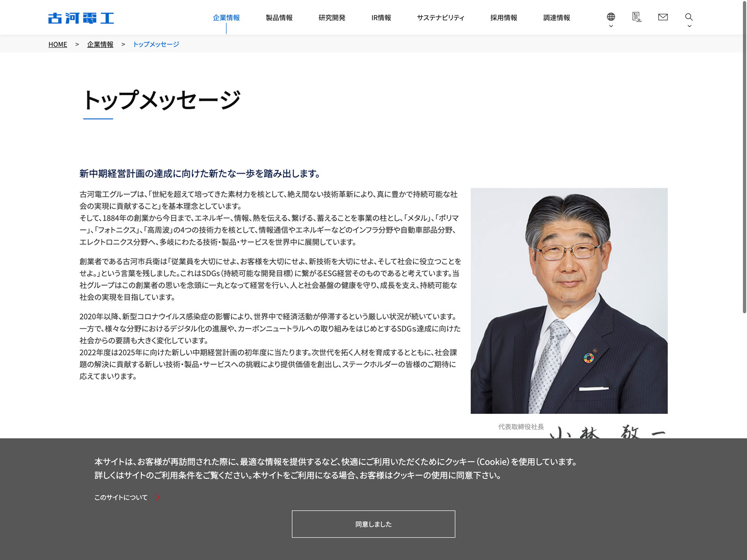747x560 pixels.
Task: Select 採用情報 in the header
Action: (503, 18)
